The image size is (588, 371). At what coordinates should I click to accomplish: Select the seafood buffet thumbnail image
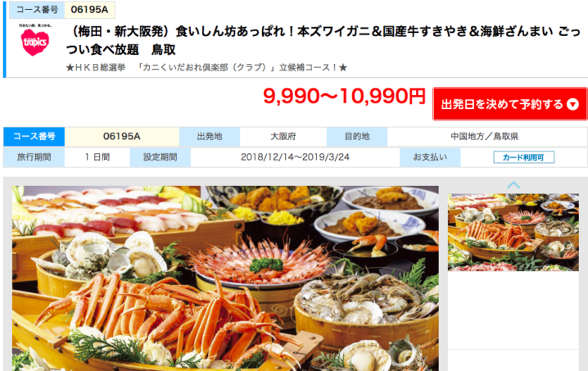[x=513, y=233]
